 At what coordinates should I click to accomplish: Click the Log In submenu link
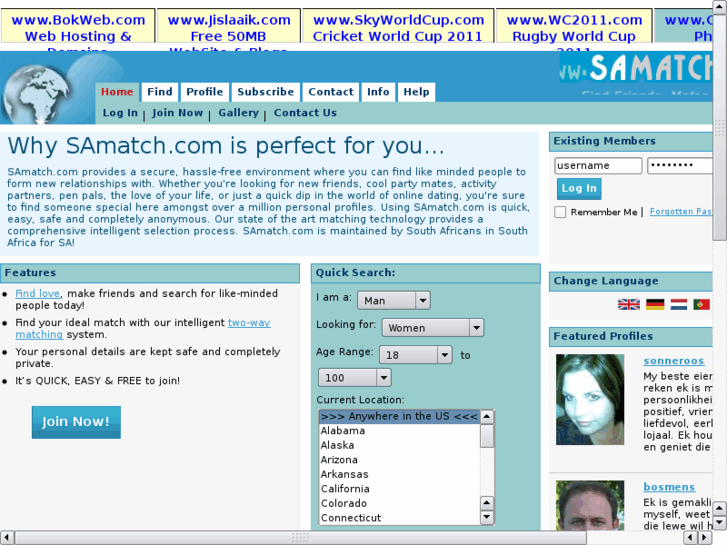(x=120, y=113)
